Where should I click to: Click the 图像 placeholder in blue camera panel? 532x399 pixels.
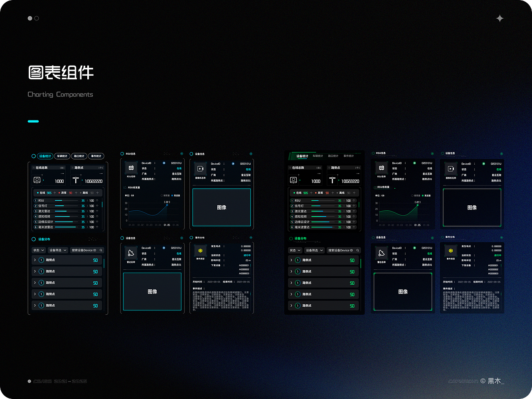[x=222, y=207]
